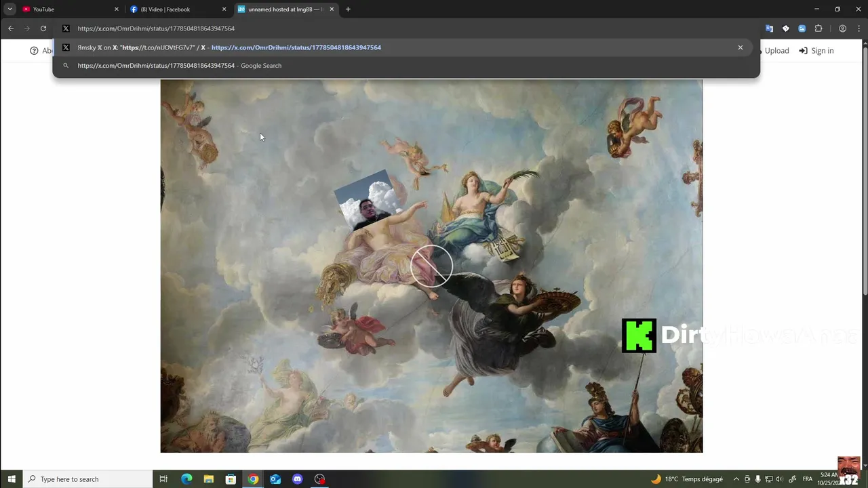Click the microphone tray icon
868x488 pixels.
[x=758, y=479]
